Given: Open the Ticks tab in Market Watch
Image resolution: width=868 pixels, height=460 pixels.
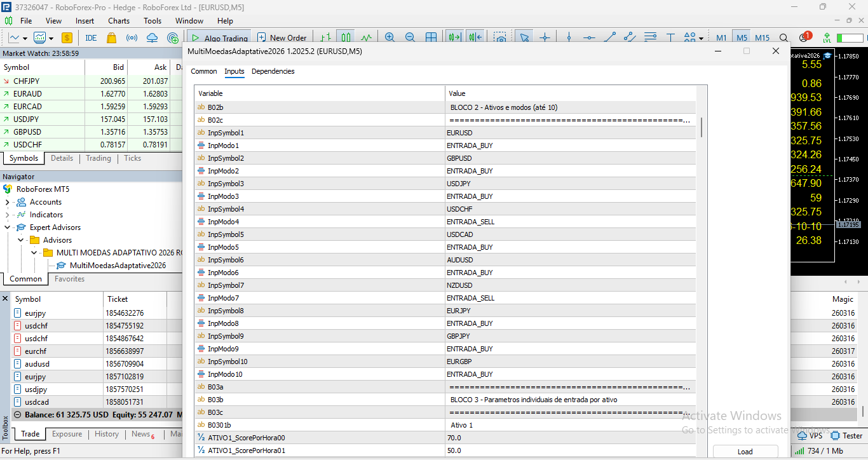Looking at the screenshot, I should point(132,158).
